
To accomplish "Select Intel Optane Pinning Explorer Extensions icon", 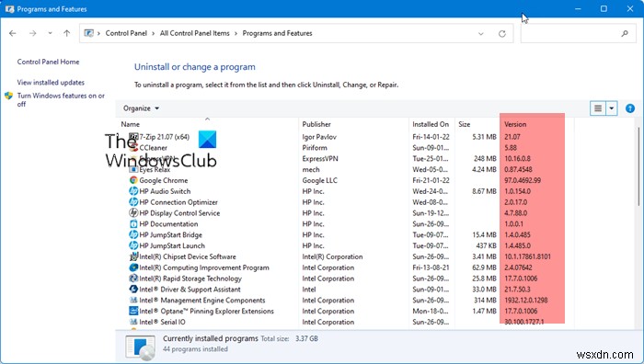I will pos(133,311).
